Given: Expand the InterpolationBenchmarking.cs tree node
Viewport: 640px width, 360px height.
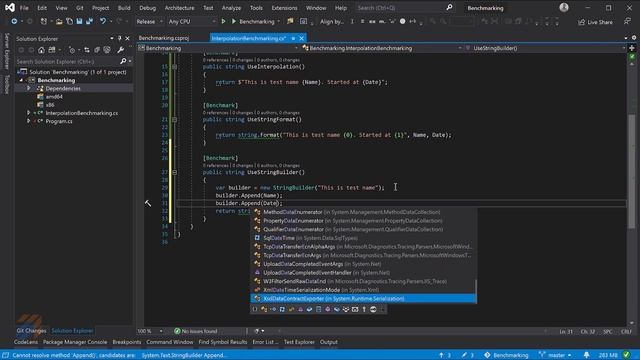Looking at the screenshot, I should [29, 113].
